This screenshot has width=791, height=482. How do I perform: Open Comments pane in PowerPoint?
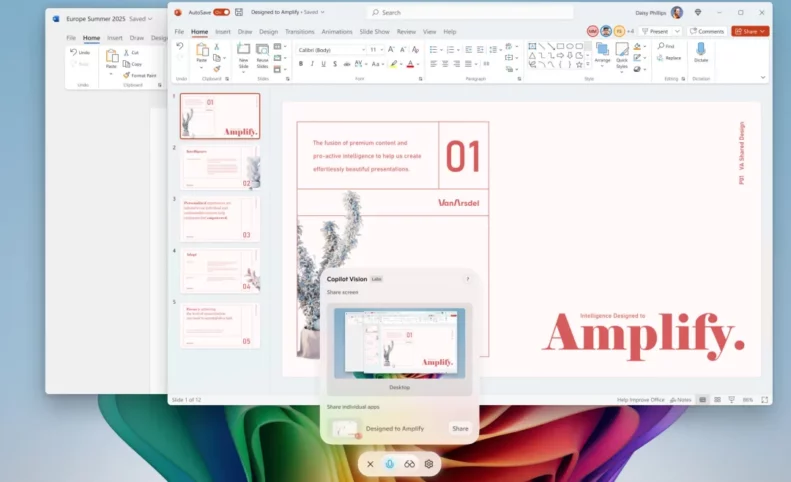point(707,31)
